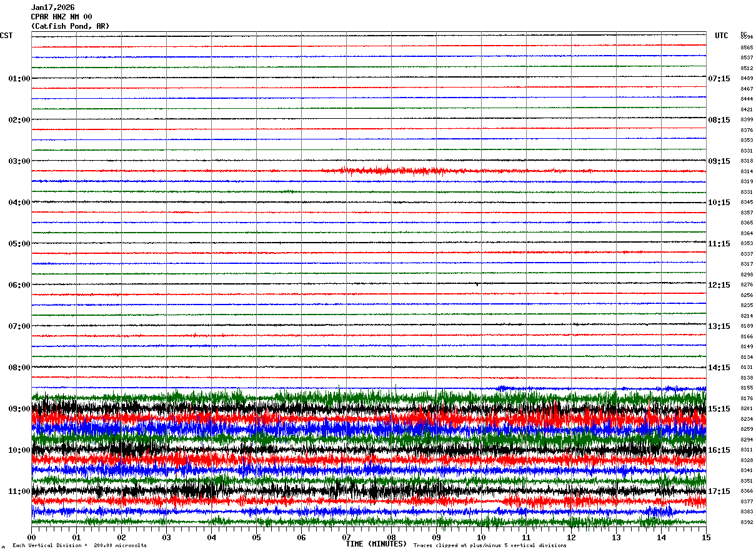
Task: Click the 14 minute tick label on time axis
Action: [661, 537]
